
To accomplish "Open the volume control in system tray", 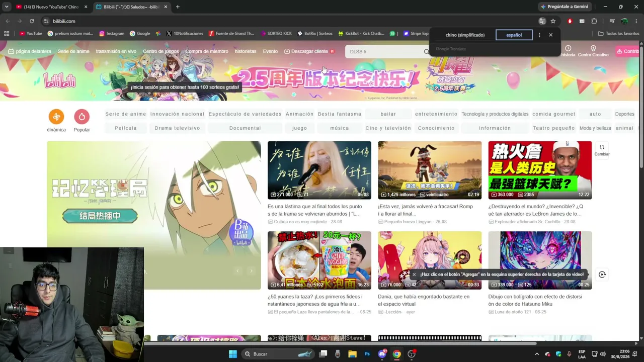I will tap(603, 354).
